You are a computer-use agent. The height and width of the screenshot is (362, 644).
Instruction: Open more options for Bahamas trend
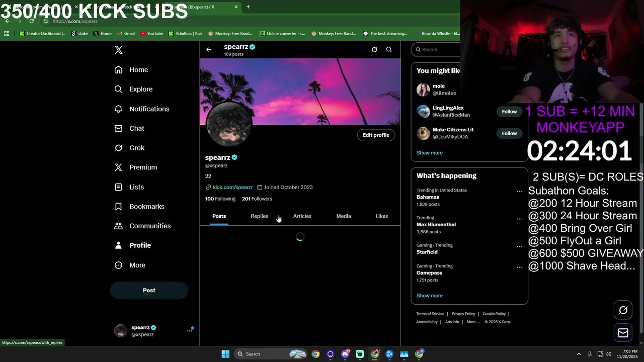click(x=519, y=191)
